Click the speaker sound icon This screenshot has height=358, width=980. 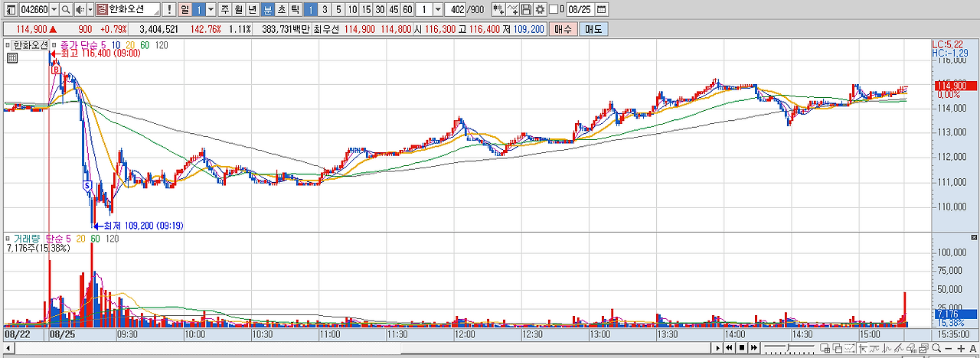tap(79, 9)
